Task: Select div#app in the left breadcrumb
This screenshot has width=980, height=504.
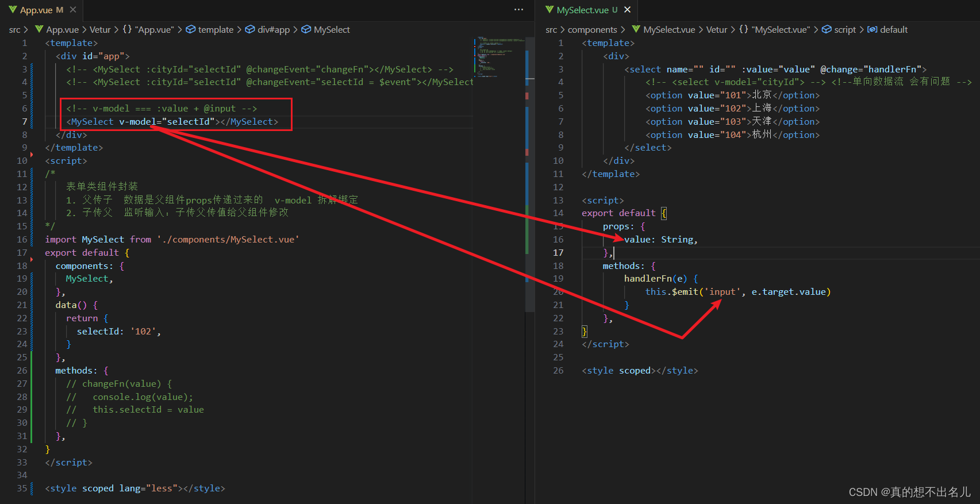Action: [274, 29]
